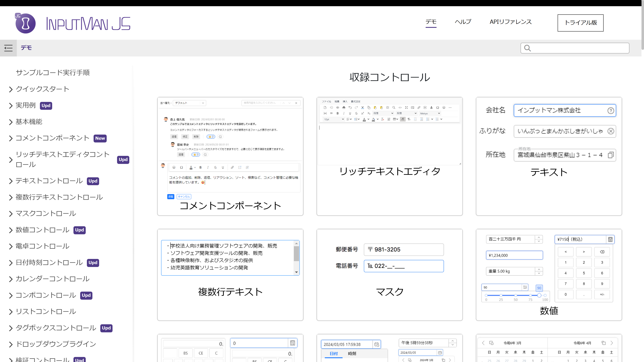Click the copy icon in address field

point(610,155)
